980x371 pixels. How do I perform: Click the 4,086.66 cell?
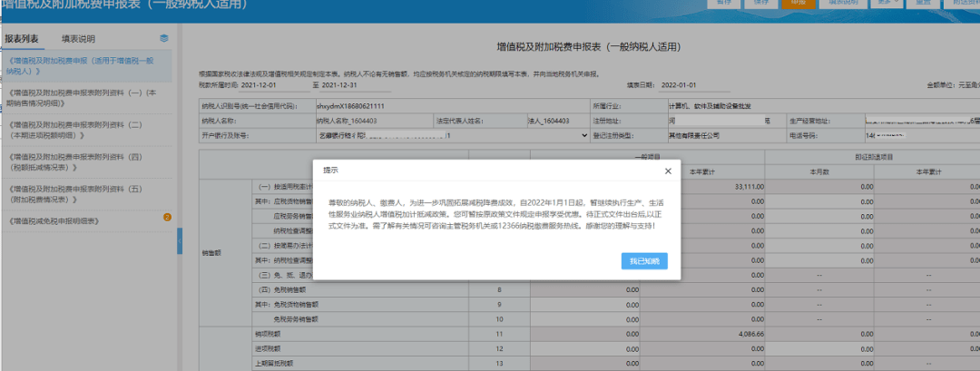coord(702,334)
